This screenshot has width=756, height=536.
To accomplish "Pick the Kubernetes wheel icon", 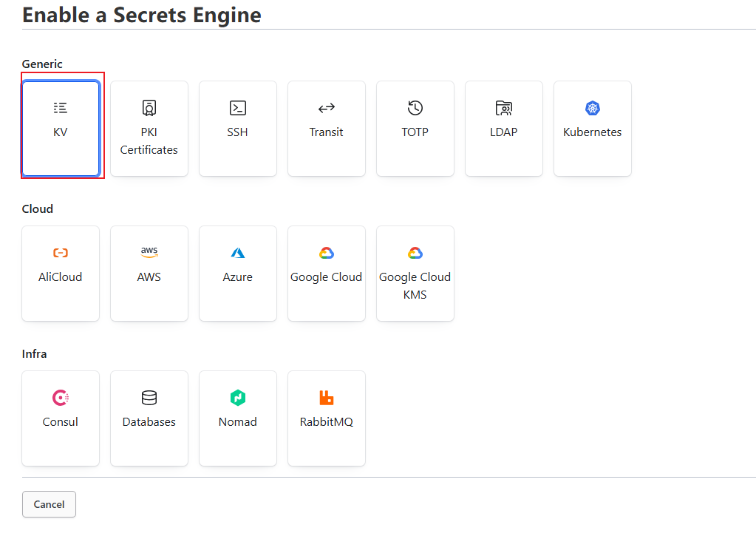I will [593, 108].
